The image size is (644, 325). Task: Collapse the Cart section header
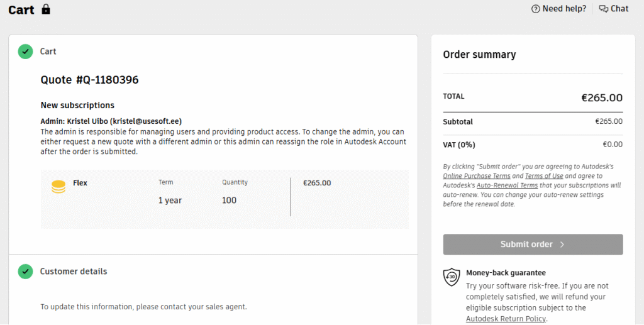click(x=48, y=52)
